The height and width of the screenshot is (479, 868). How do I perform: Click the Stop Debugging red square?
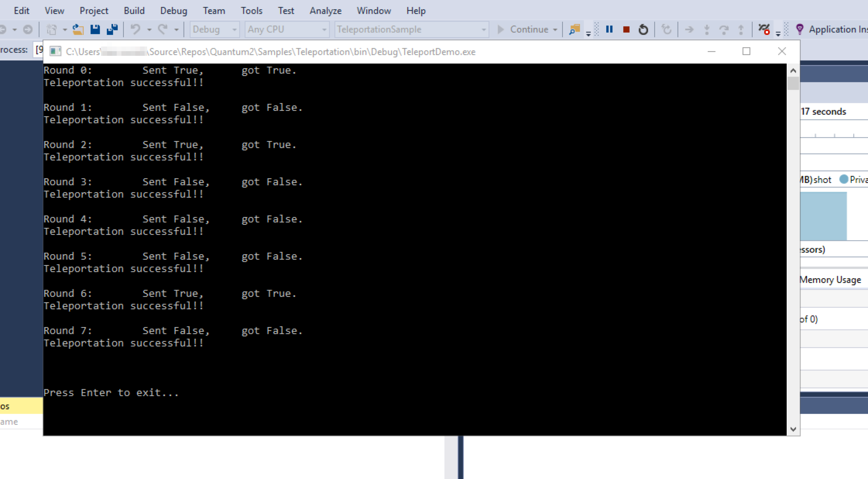coord(626,29)
